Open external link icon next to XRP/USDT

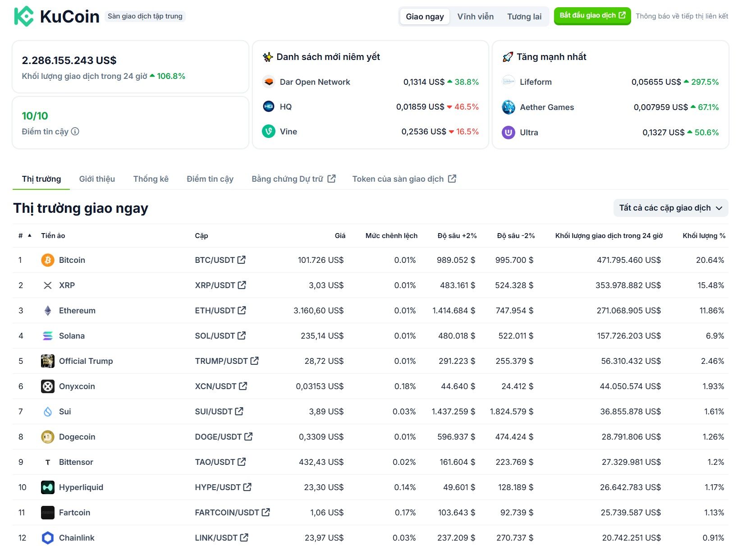[x=242, y=285]
